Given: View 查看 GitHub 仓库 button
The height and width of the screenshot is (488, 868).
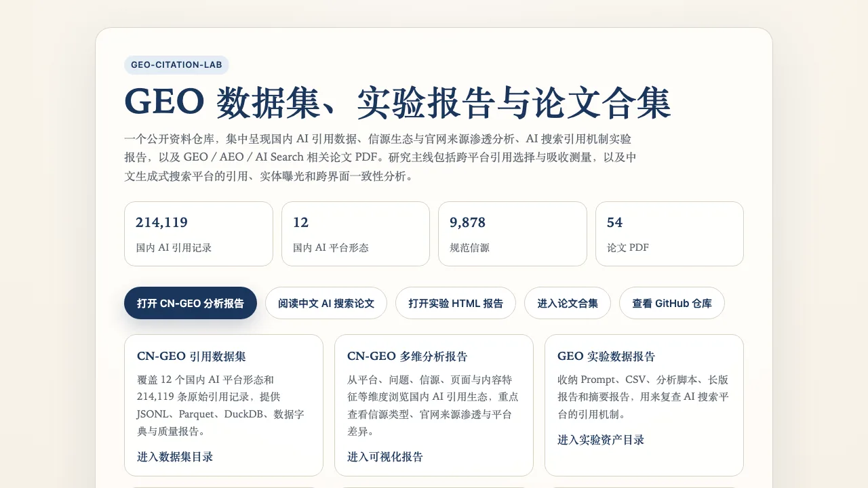Looking at the screenshot, I should point(672,303).
